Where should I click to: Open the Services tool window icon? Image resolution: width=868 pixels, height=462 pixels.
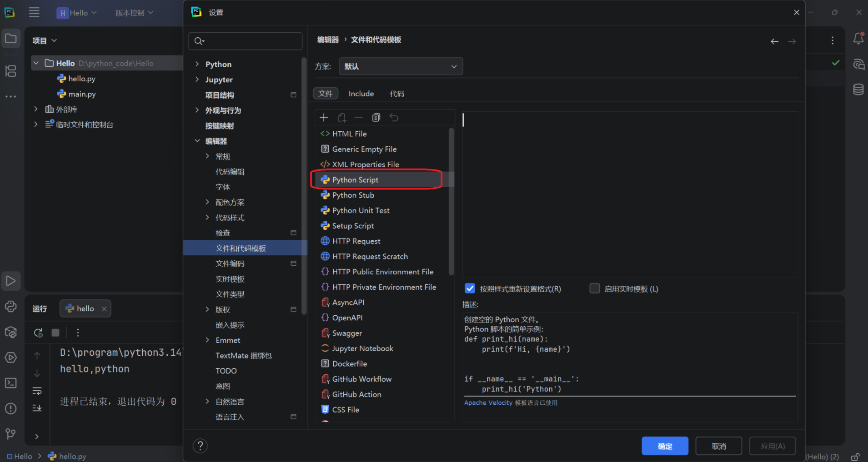pos(10,358)
